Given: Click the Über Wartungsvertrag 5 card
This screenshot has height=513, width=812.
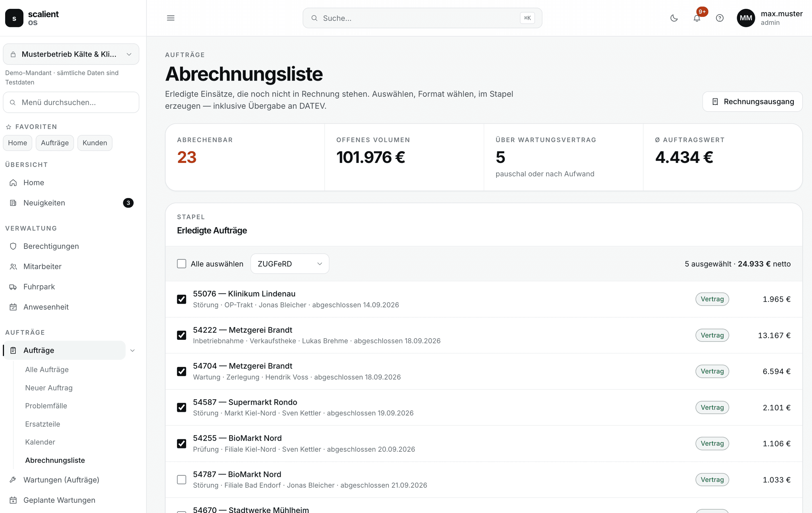Looking at the screenshot, I should click(564, 157).
